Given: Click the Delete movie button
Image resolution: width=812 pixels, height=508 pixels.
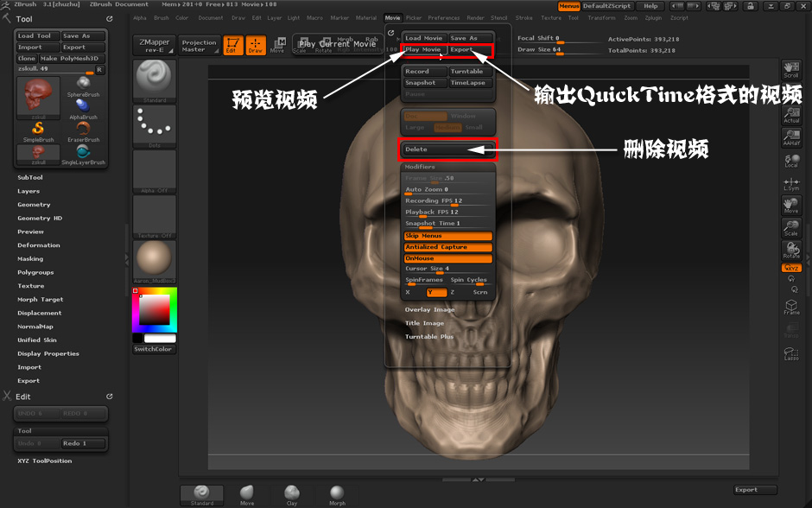Looking at the screenshot, I should pyautogui.click(x=447, y=149).
